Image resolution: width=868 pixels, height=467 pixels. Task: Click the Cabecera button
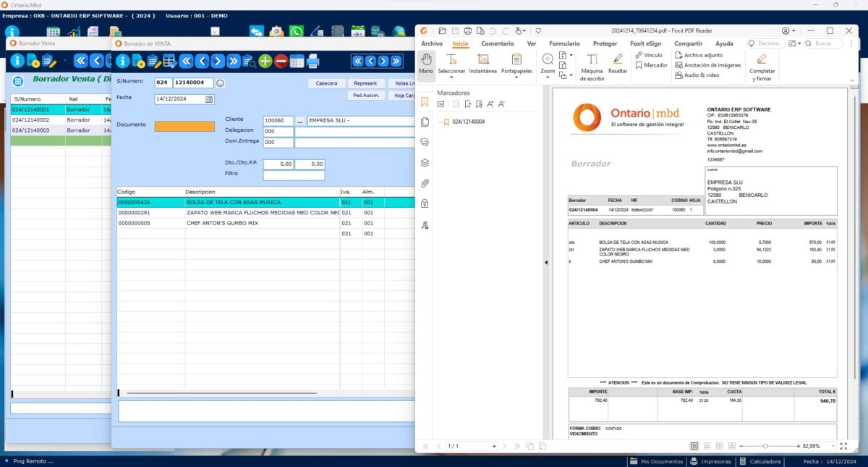(x=326, y=83)
